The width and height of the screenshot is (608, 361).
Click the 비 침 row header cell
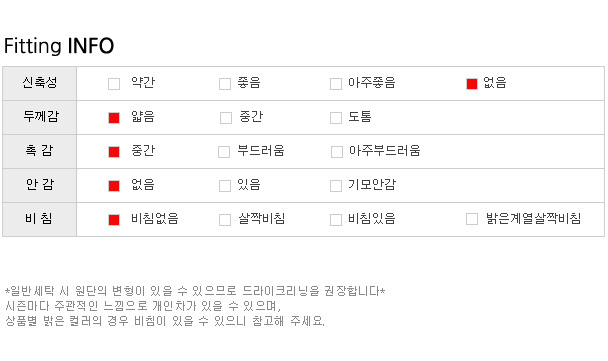40,219
